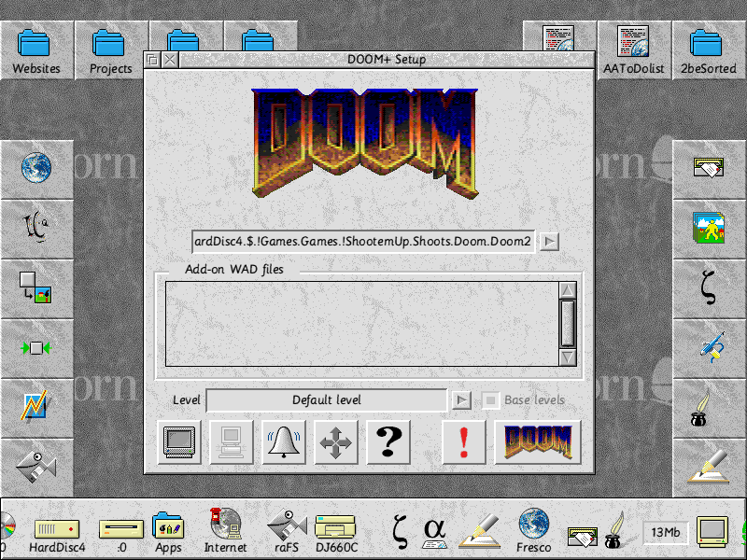
Task: Open WAD path menu arrow button
Action: point(549,241)
